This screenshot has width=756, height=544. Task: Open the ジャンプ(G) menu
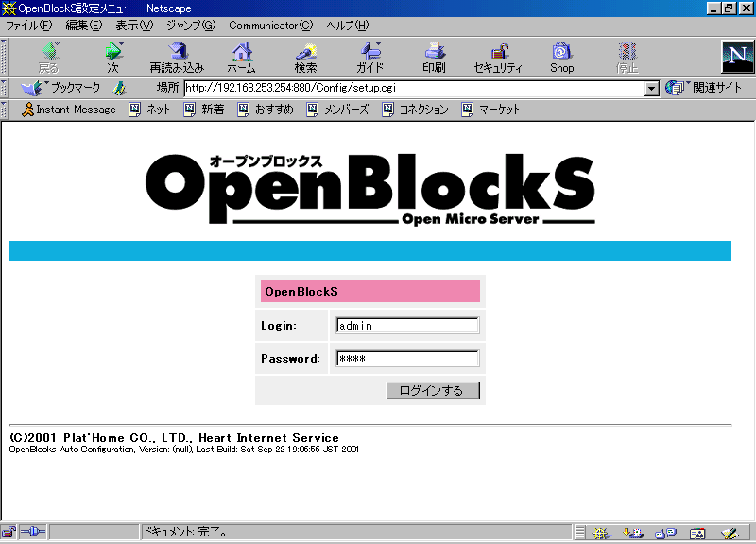click(191, 25)
